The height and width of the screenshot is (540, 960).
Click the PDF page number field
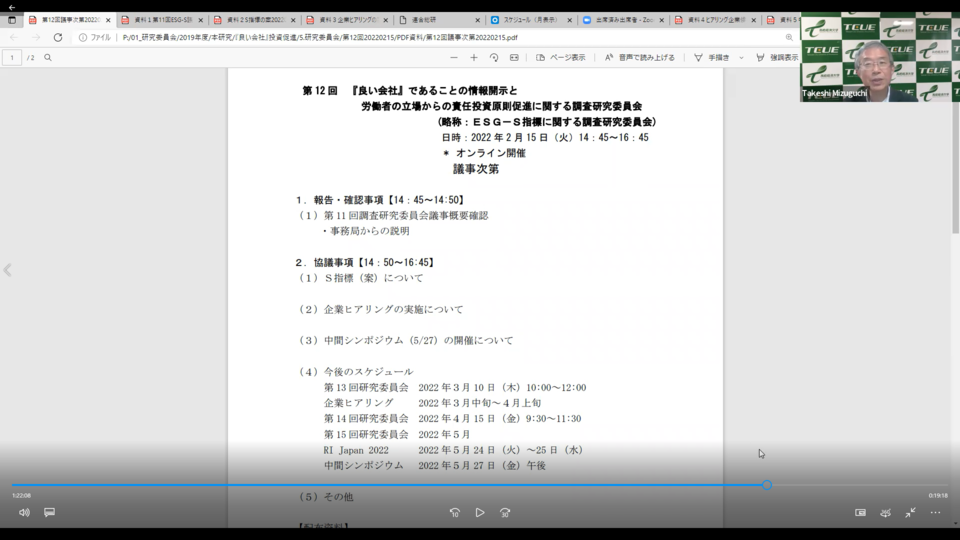(12, 58)
